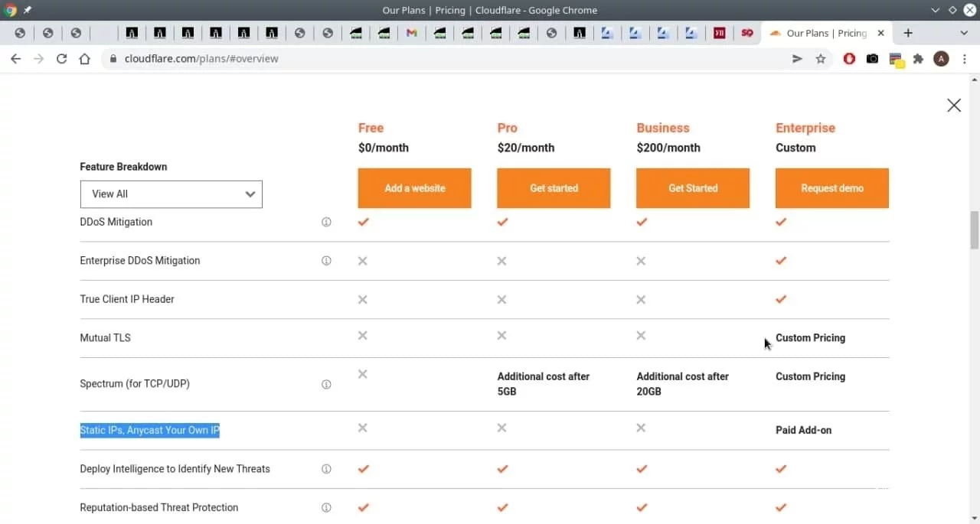
Task: Expand the tab search chevron
Action: pos(964,33)
